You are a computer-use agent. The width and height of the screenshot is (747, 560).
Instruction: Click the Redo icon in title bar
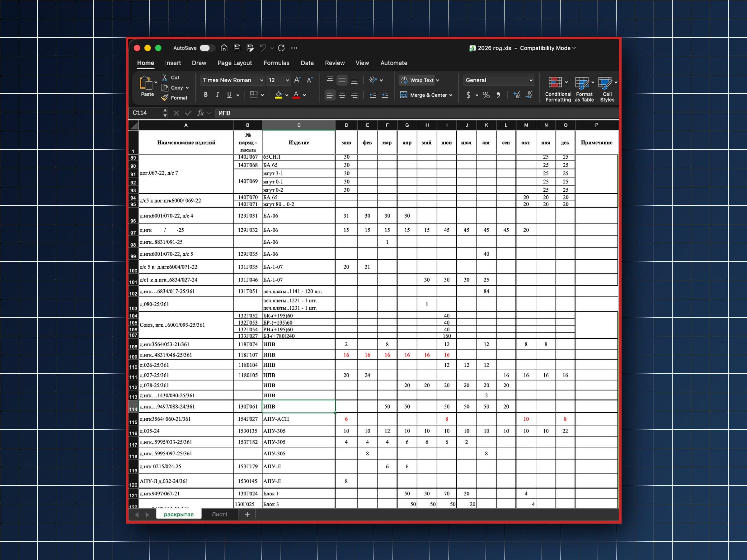[281, 48]
